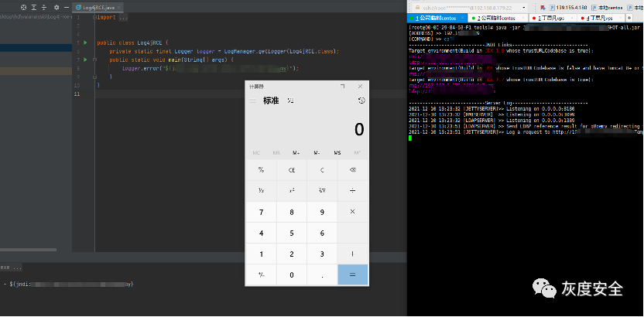The width and height of the screenshot is (644, 317).
Task: Click the equals key in Calculator
Action: click(352, 274)
